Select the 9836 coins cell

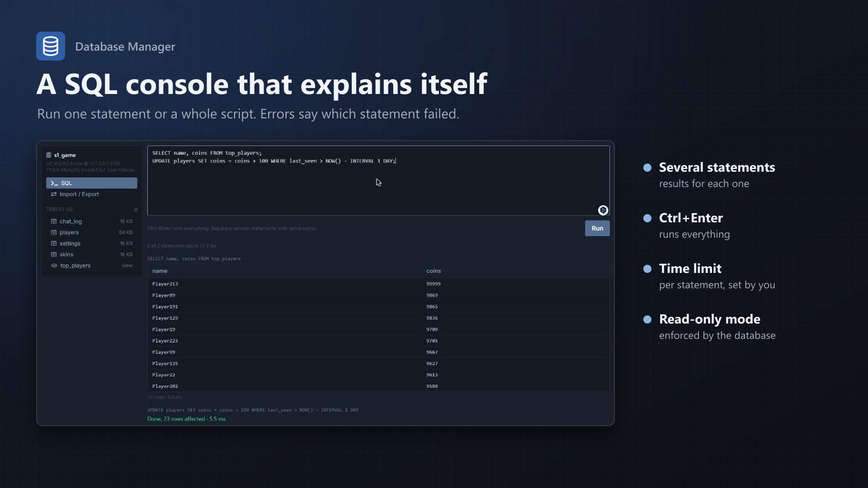pos(432,318)
